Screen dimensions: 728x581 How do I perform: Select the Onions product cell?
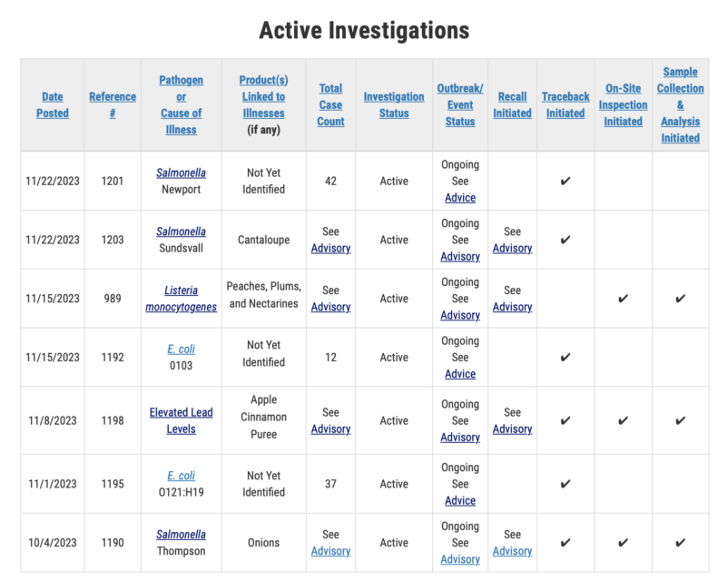coord(264,543)
